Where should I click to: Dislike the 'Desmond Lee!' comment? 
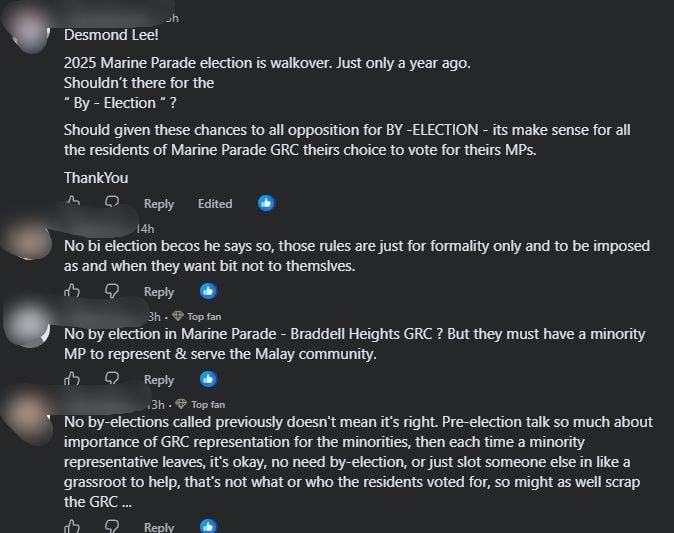coord(112,202)
